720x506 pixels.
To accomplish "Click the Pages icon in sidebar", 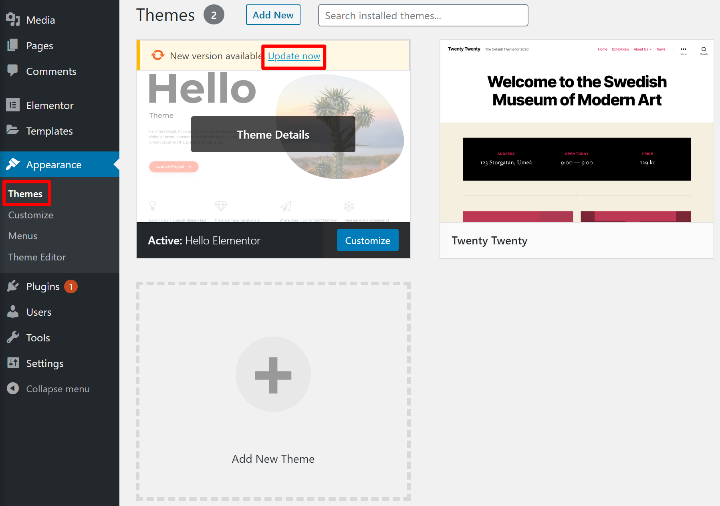I will (13, 45).
